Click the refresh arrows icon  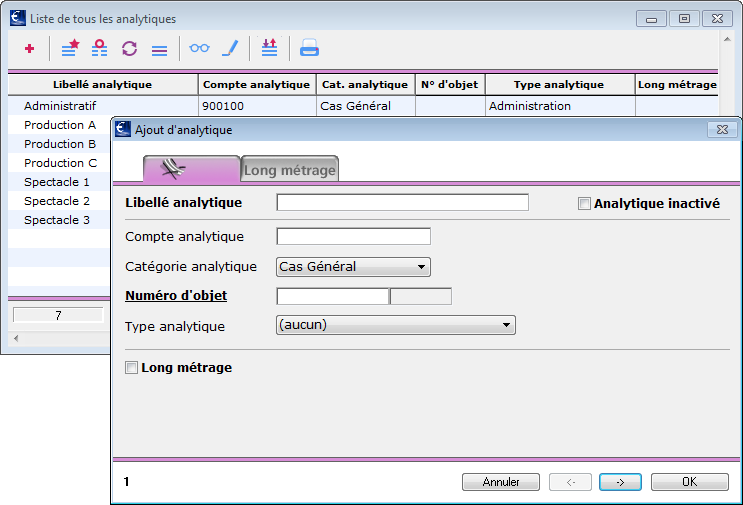tap(129, 48)
